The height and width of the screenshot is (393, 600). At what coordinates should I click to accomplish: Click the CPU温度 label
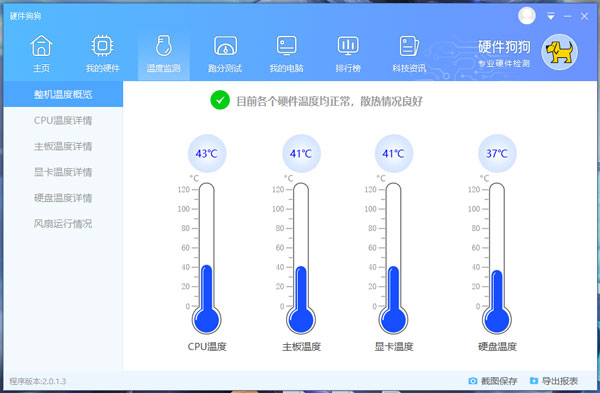coord(207,347)
